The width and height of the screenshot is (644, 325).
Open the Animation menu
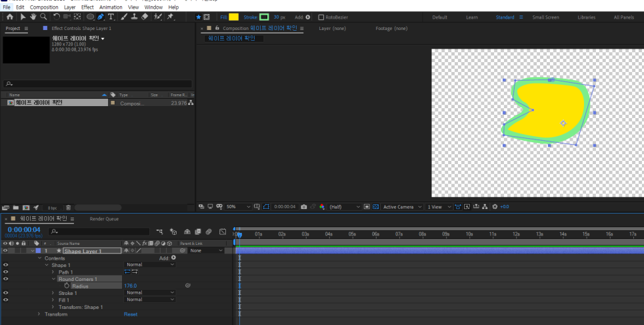tap(111, 7)
